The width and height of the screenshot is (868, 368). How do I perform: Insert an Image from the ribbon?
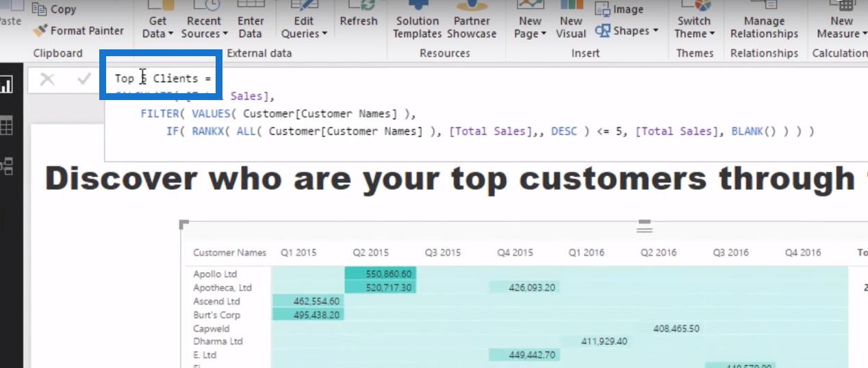[x=620, y=10]
